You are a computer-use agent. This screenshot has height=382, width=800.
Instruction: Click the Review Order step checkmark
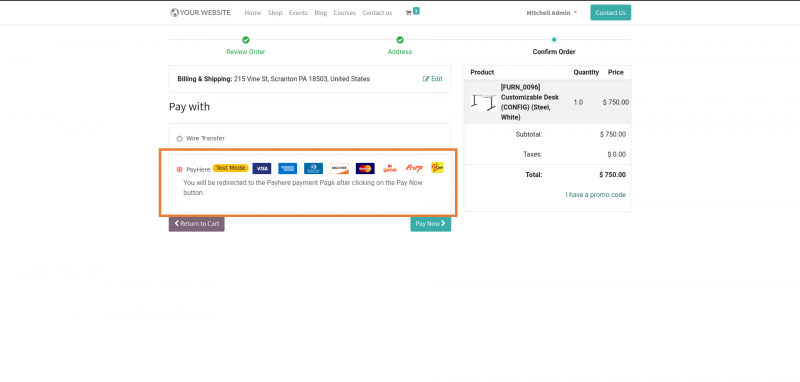(245, 40)
